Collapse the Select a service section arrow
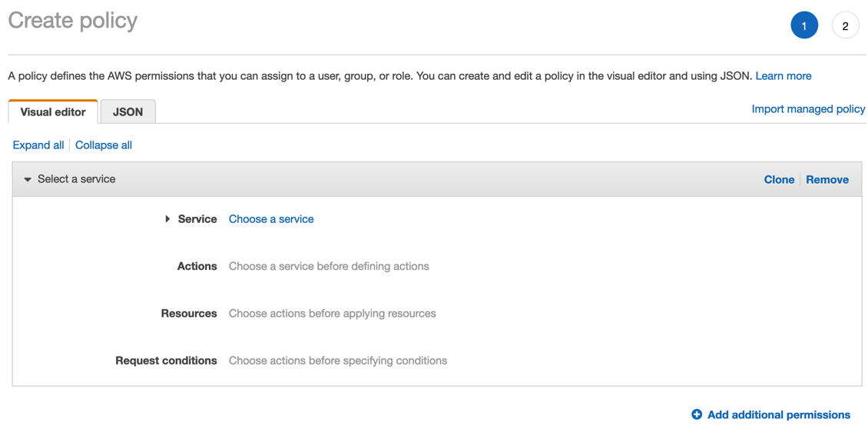Image resolution: width=868 pixels, height=429 pixels. pos(28,180)
